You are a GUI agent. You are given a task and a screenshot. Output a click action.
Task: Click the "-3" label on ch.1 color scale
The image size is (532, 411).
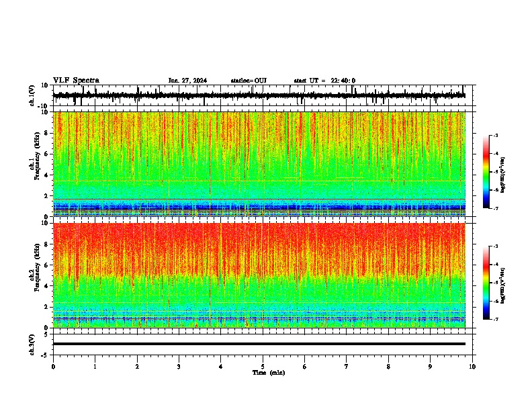[495, 135]
